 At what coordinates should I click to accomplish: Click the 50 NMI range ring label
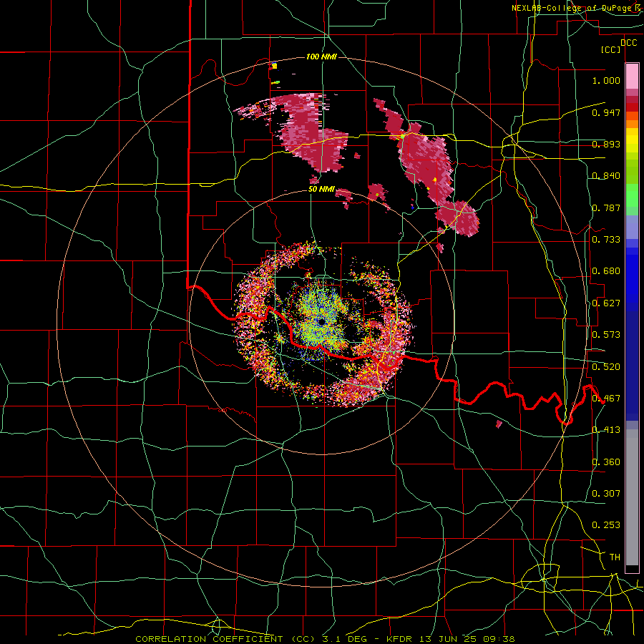[321, 190]
